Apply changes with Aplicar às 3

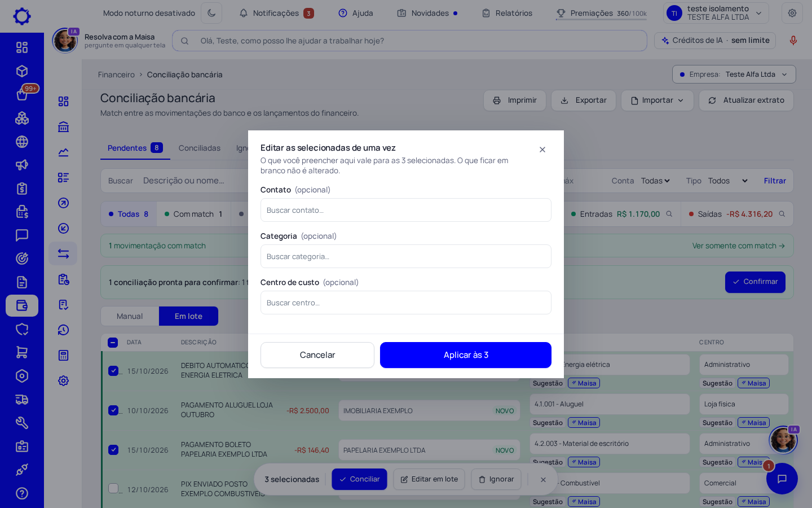(466, 355)
